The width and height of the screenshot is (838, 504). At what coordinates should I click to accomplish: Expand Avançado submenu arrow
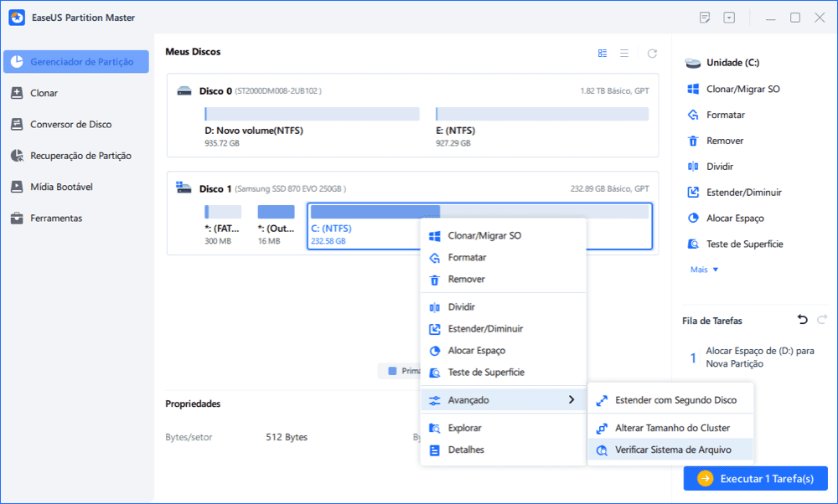pyautogui.click(x=572, y=399)
